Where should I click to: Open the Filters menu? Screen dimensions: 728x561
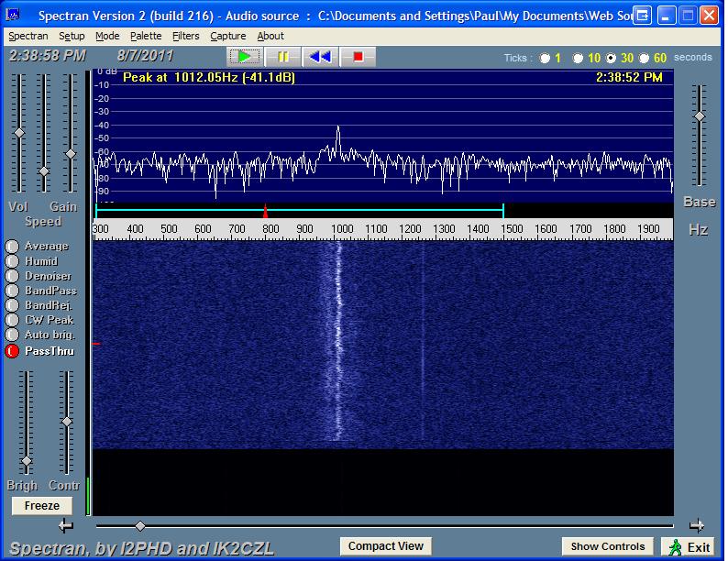click(x=185, y=36)
